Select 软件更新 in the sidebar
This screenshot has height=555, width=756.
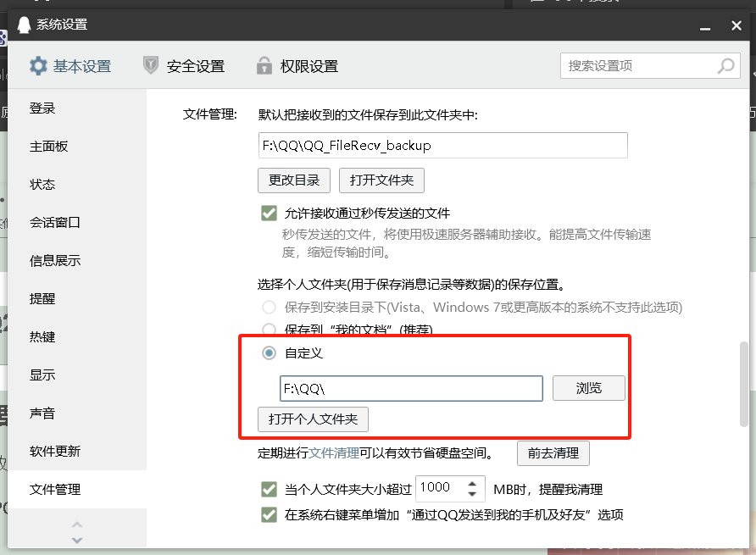point(77,451)
